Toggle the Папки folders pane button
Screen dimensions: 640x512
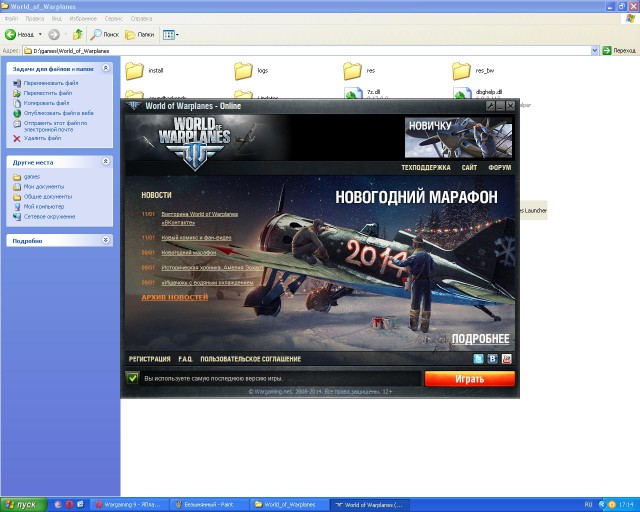tap(140, 35)
